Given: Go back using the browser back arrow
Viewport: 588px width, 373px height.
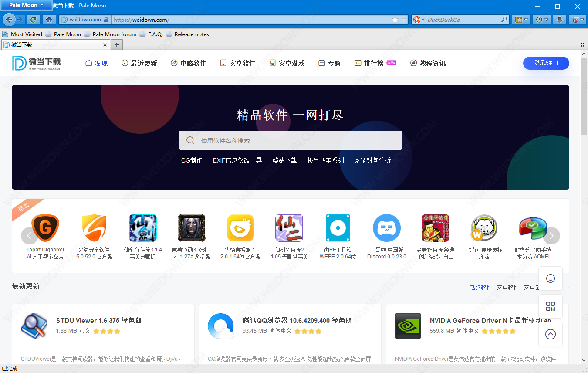Looking at the screenshot, I should (9, 20).
